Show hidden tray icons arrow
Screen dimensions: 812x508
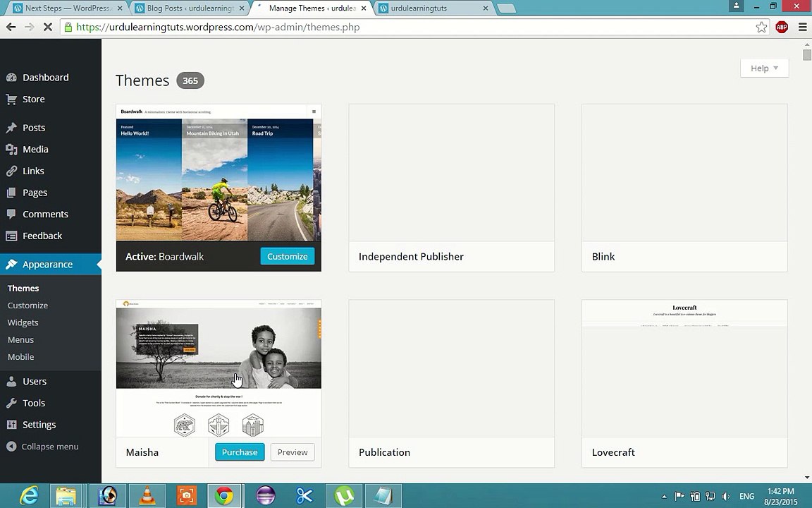pos(665,497)
